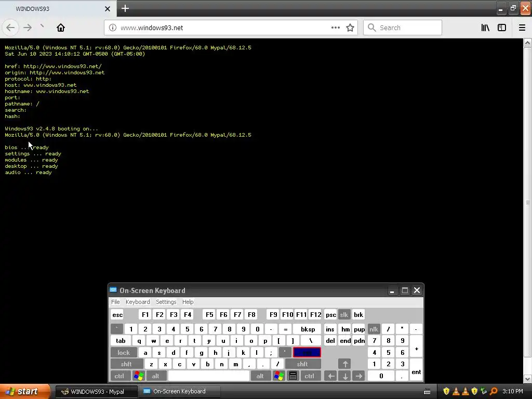
Task: Click the pup page up key
Action: pos(359,329)
